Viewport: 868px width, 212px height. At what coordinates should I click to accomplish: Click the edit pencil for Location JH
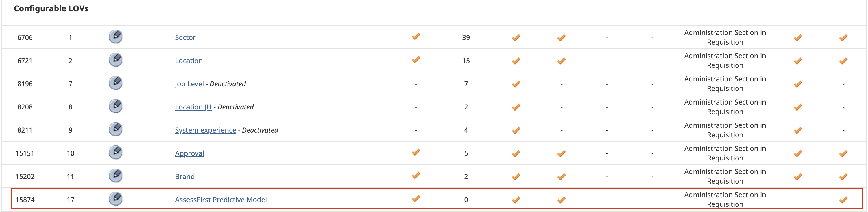[x=116, y=106]
